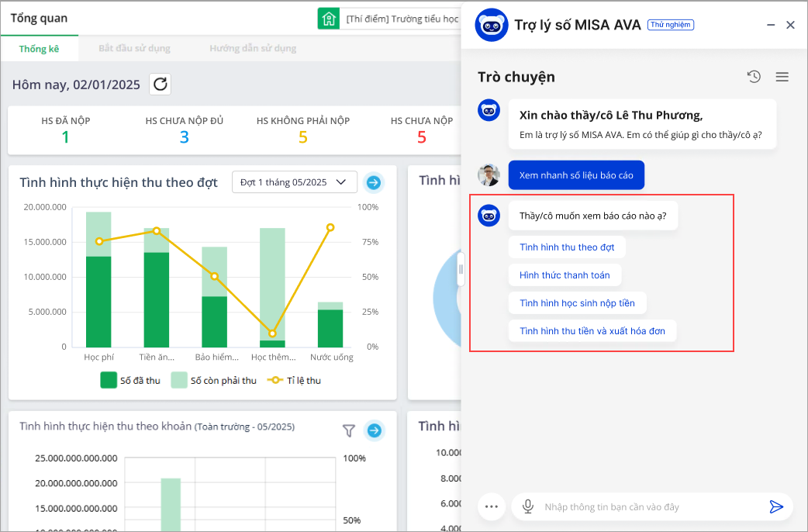
Task: Click Xem nhanh số liệu báo cáo button
Action: (576, 175)
